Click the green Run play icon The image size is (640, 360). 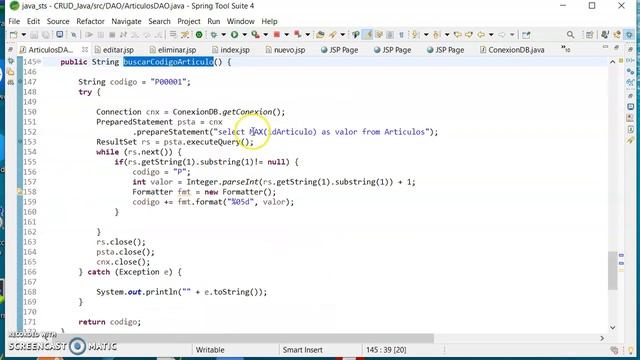[x=234, y=35]
